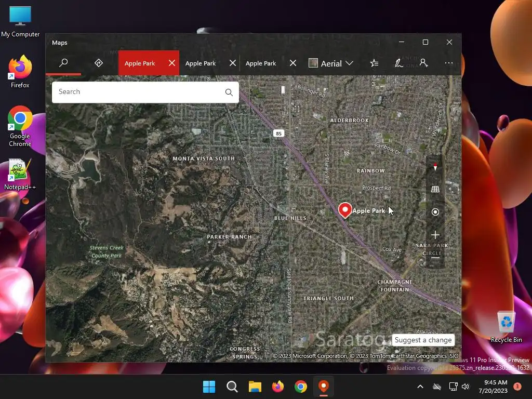Viewport: 532px width, 399px height.
Task: Tilt the map with the grid icon
Action: (435, 189)
